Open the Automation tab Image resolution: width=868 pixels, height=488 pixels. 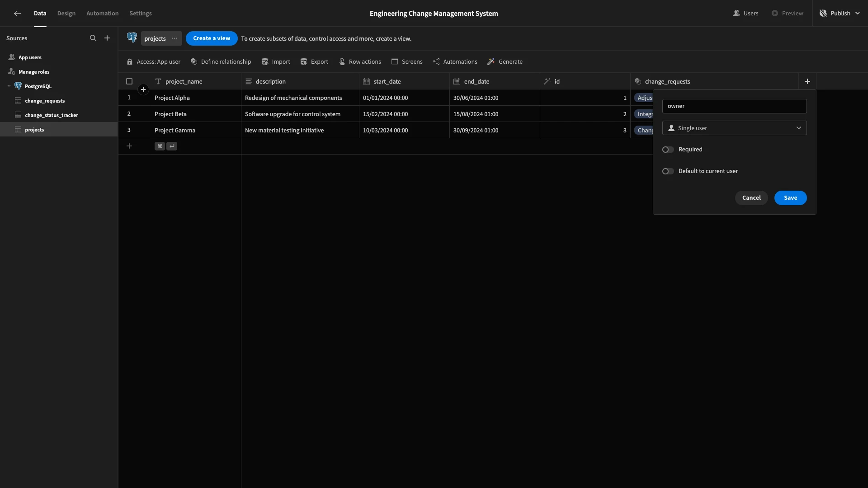(103, 14)
